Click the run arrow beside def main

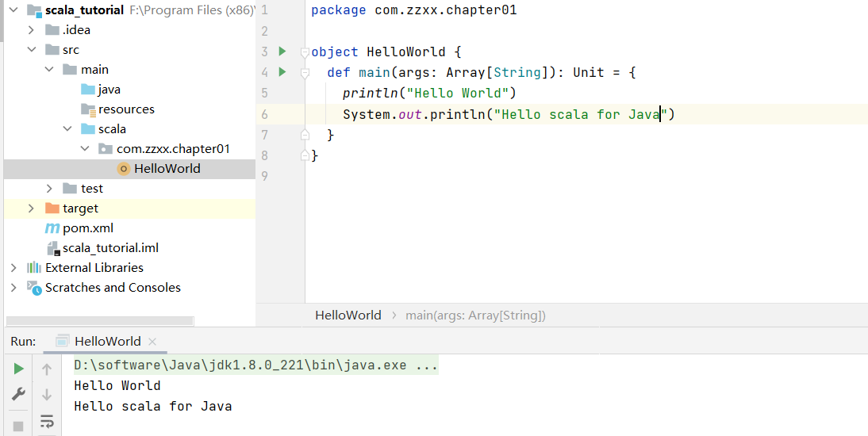click(282, 72)
